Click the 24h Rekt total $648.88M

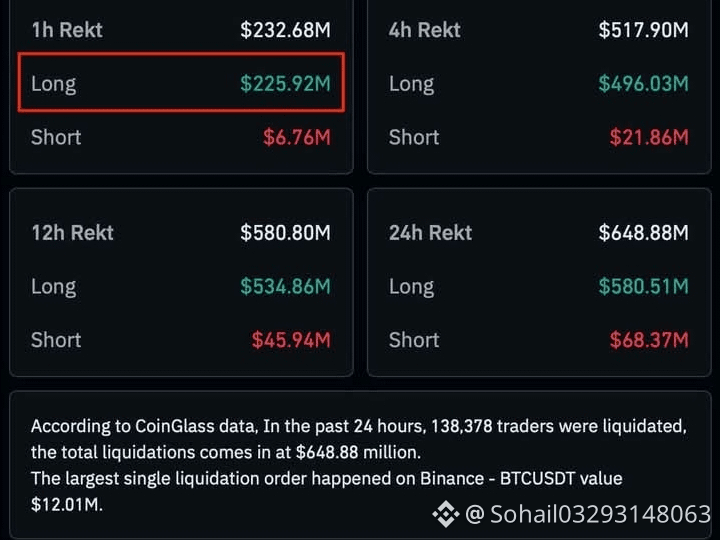[x=643, y=233]
